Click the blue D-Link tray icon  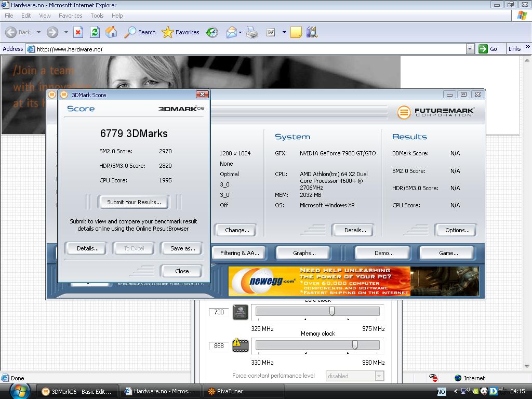[x=493, y=391]
